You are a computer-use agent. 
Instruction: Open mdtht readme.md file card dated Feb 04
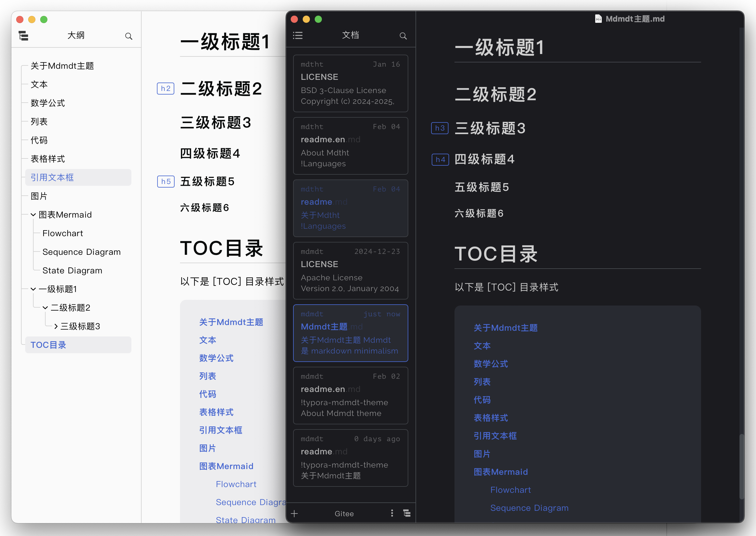tap(350, 208)
